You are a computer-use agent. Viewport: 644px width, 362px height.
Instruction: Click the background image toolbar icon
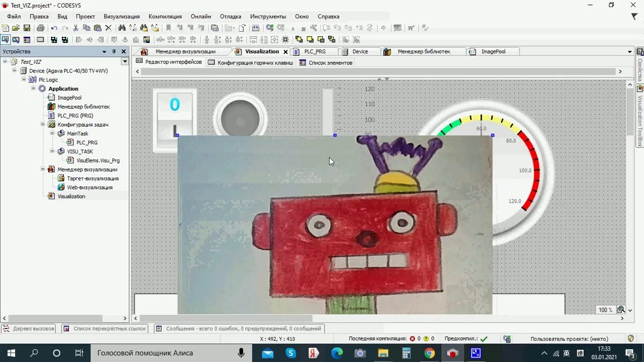146,40
